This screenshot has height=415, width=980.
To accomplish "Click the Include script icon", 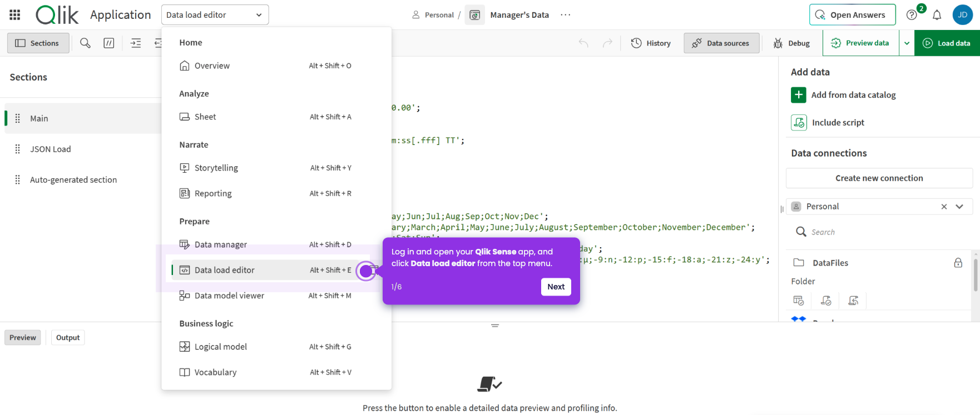I will (x=799, y=122).
